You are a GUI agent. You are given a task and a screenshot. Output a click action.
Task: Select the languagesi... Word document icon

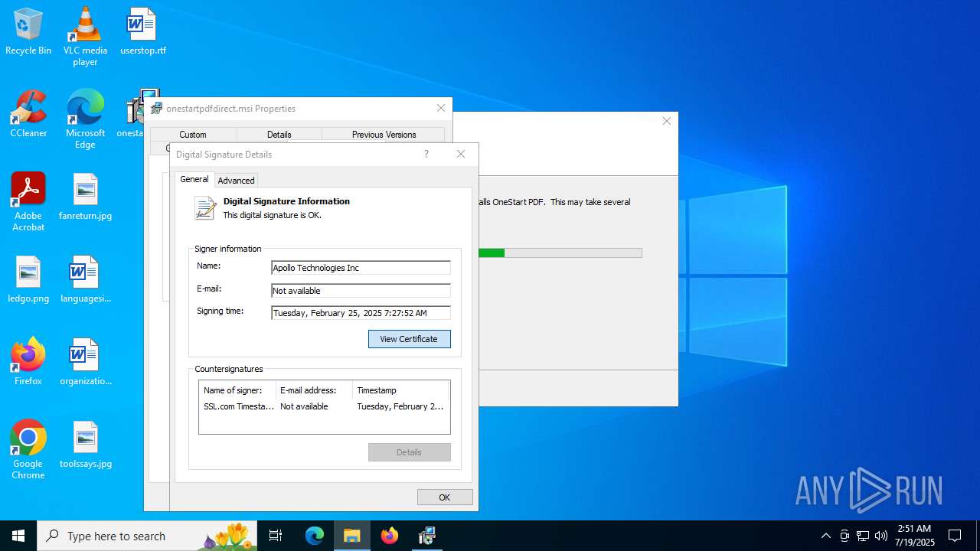tap(85, 279)
